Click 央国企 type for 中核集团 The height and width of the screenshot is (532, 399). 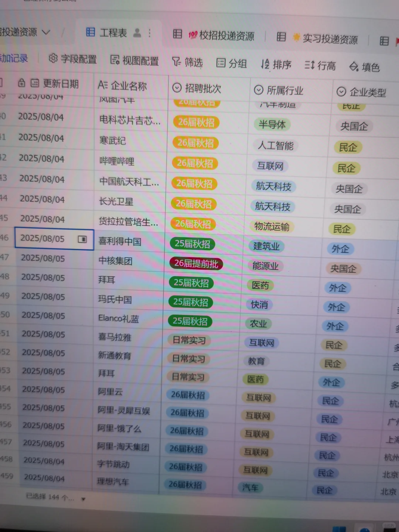click(343, 269)
